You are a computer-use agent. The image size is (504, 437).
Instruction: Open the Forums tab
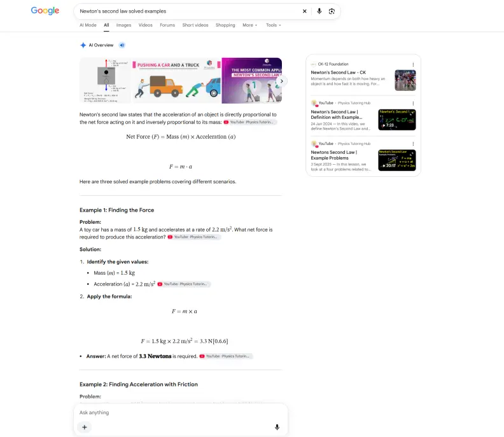pyautogui.click(x=167, y=25)
